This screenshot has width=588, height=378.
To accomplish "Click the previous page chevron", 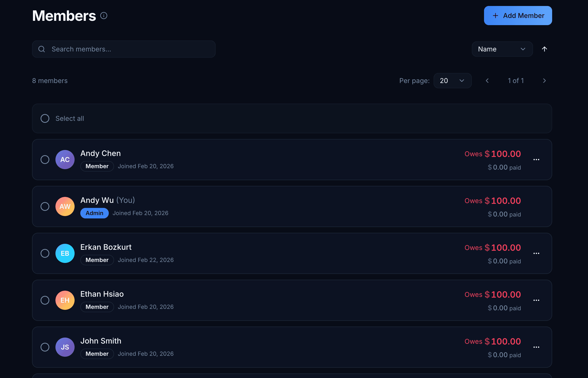I will (487, 81).
